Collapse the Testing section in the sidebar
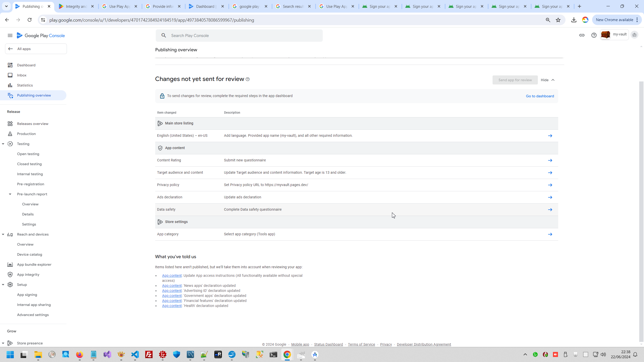644x362 pixels. (x=3, y=144)
